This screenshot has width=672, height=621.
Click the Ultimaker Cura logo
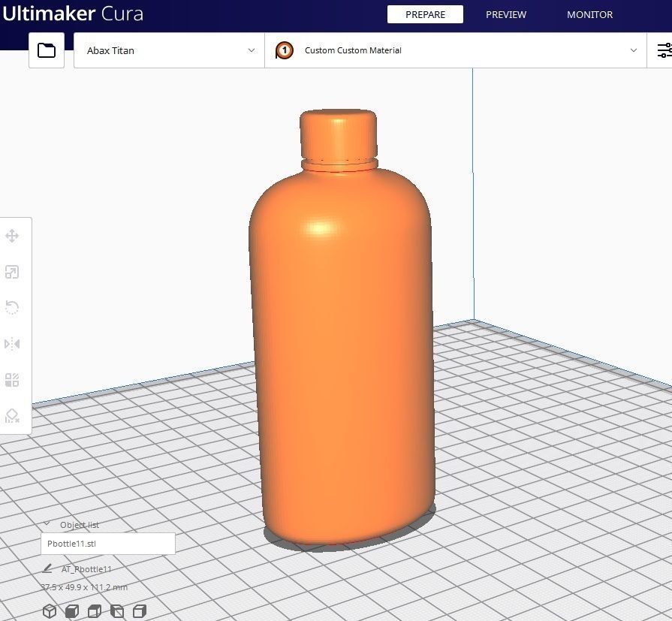tap(73, 14)
